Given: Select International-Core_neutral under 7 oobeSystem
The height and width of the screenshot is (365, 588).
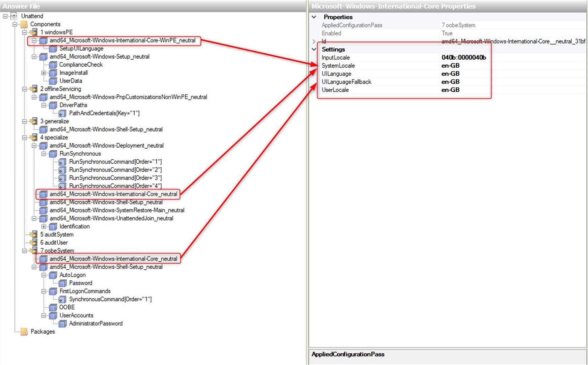Looking at the screenshot, I should pos(113,259).
